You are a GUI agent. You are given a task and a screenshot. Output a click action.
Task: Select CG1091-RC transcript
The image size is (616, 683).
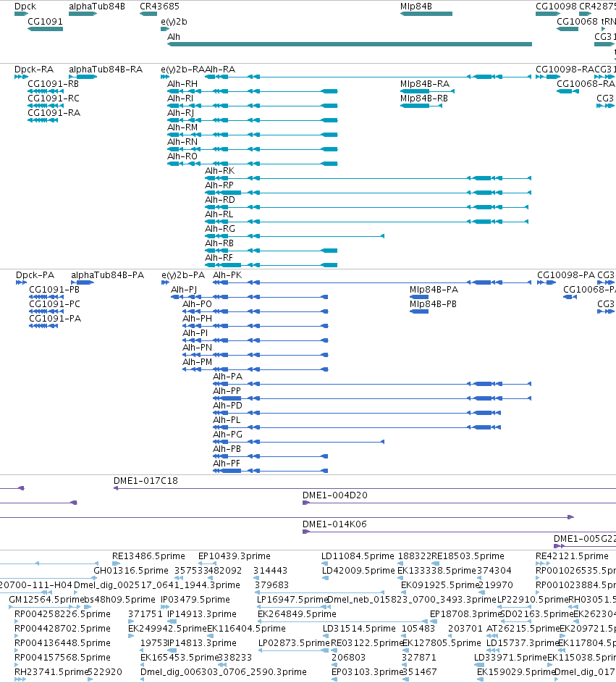pos(46,106)
